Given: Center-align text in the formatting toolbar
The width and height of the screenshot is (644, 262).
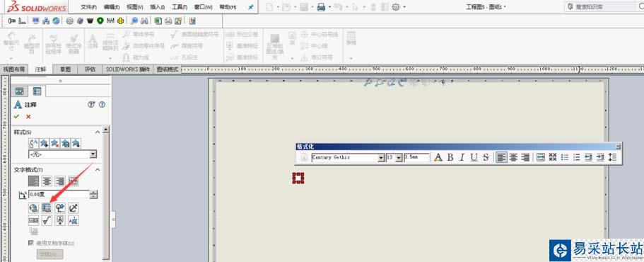Looking at the screenshot, I should pos(513,157).
